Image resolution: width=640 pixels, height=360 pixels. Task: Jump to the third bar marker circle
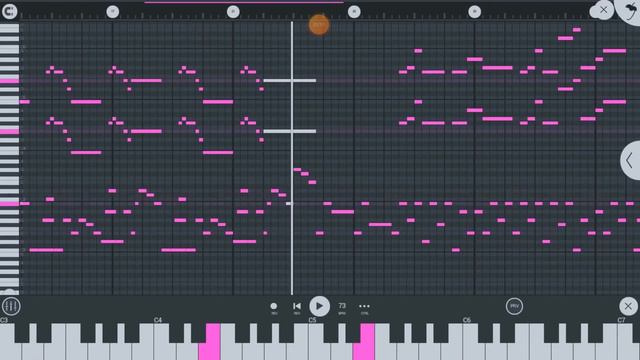(354, 11)
